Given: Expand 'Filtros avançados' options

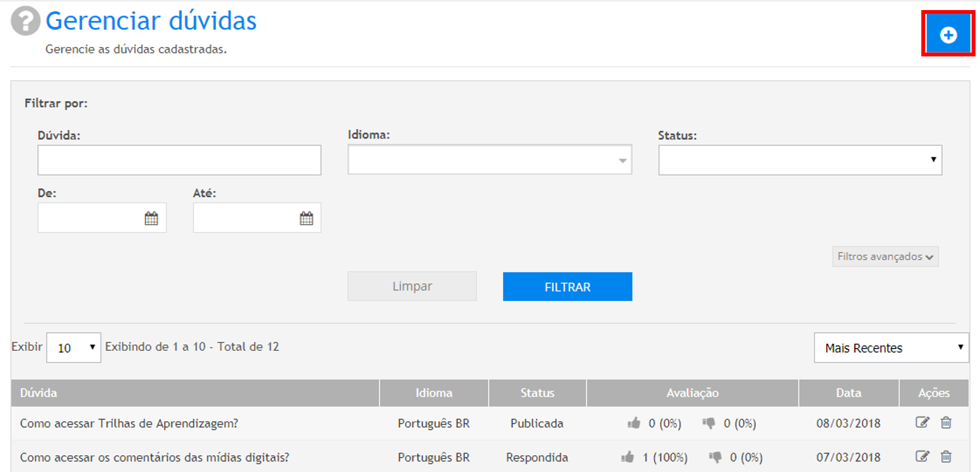Looking at the screenshot, I should pyautogui.click(x=885, y=257).
